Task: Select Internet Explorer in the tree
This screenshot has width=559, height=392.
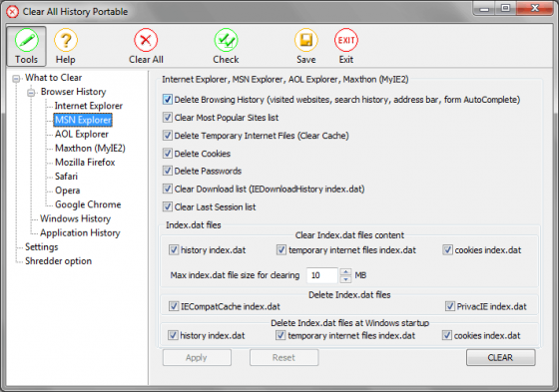Action: [x=89, y=106]
